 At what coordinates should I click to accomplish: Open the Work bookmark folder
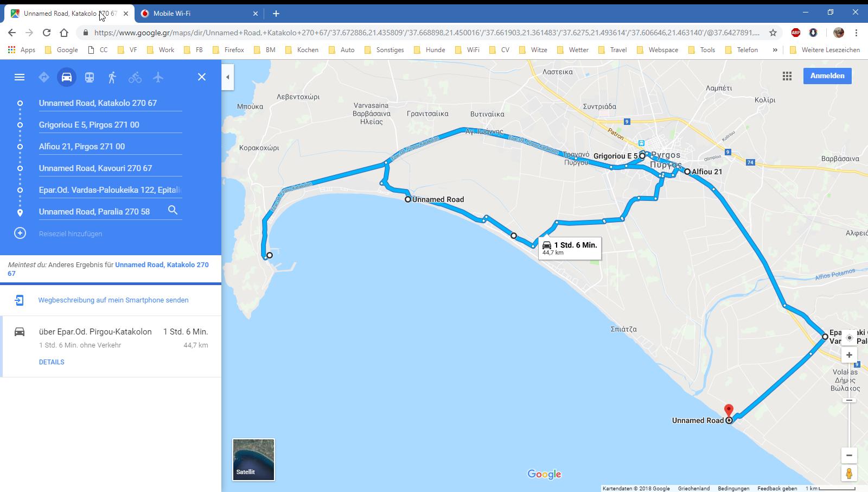161,49
